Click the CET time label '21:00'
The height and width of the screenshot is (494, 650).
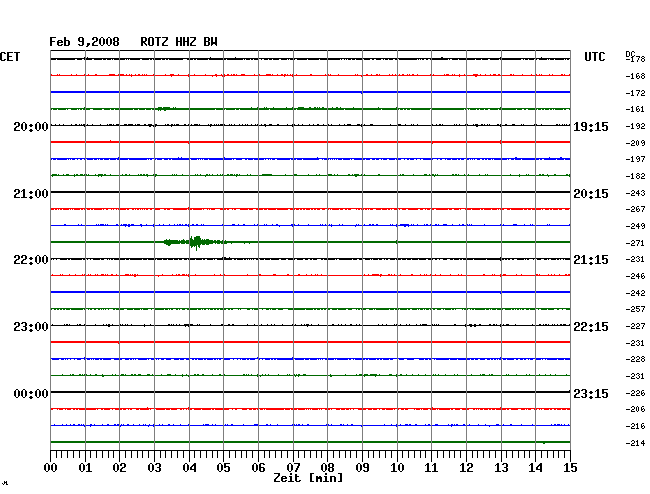point(31,194)
